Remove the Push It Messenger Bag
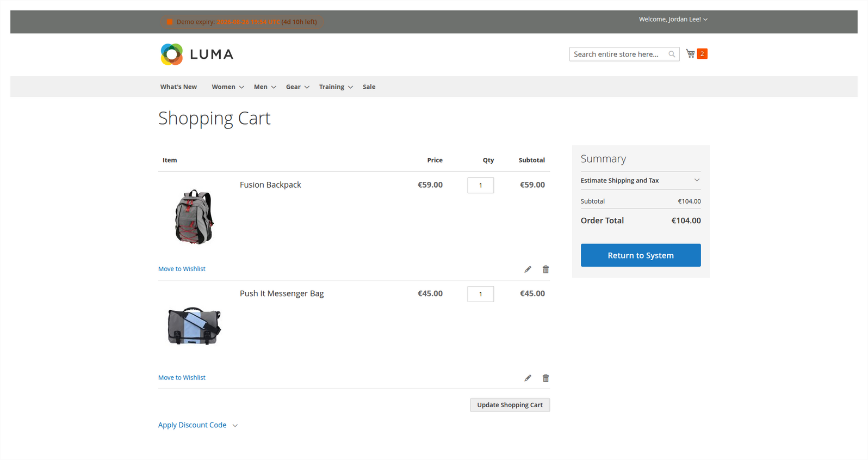 [x=545, y=378]
